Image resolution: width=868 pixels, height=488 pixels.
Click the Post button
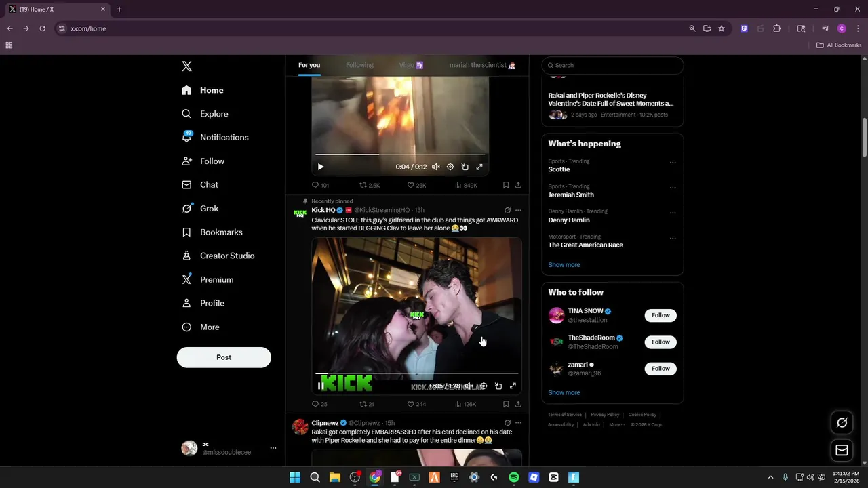[x=224, y=357]
